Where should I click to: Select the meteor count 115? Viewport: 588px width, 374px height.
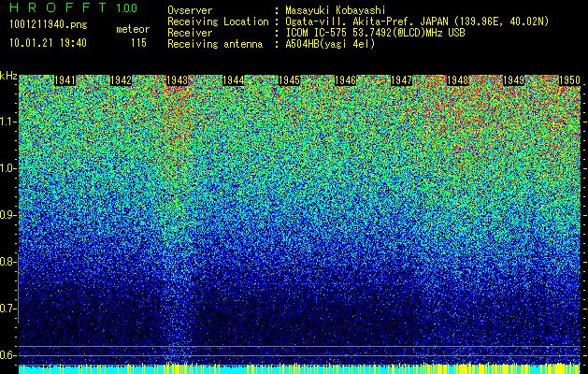[x=138, y=43]
